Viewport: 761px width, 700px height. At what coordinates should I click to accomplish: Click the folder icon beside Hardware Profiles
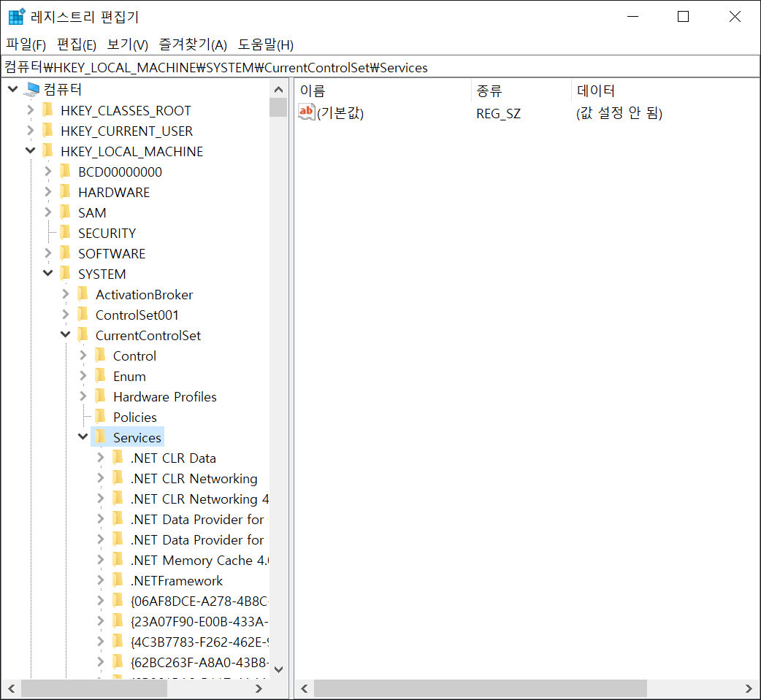coord(101,396)
